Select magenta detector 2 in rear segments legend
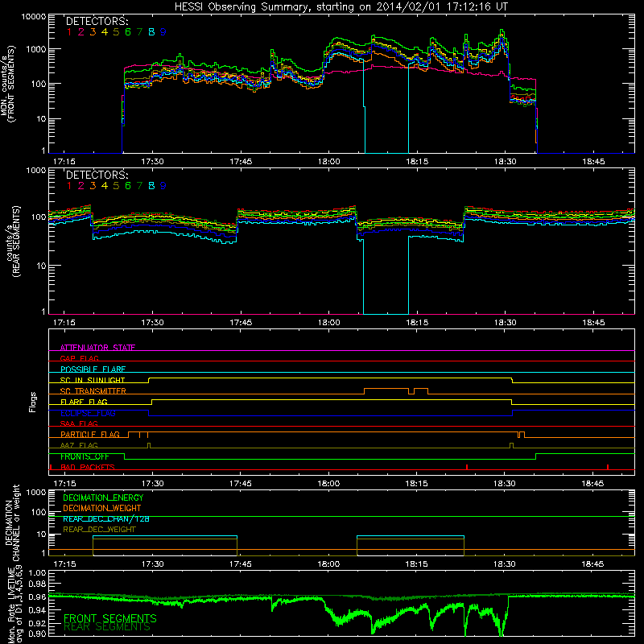Viewport: 644px width, 644px height. (x=81, y=186)
